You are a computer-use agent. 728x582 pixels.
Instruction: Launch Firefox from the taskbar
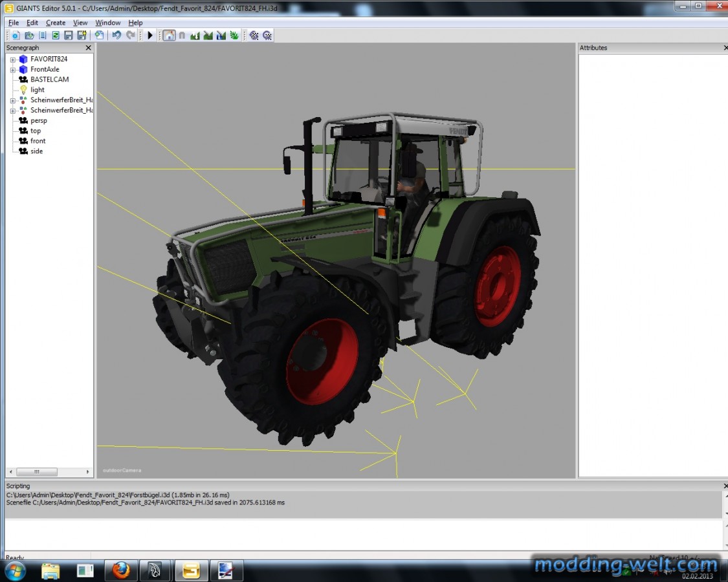click(x=121, y=570)
